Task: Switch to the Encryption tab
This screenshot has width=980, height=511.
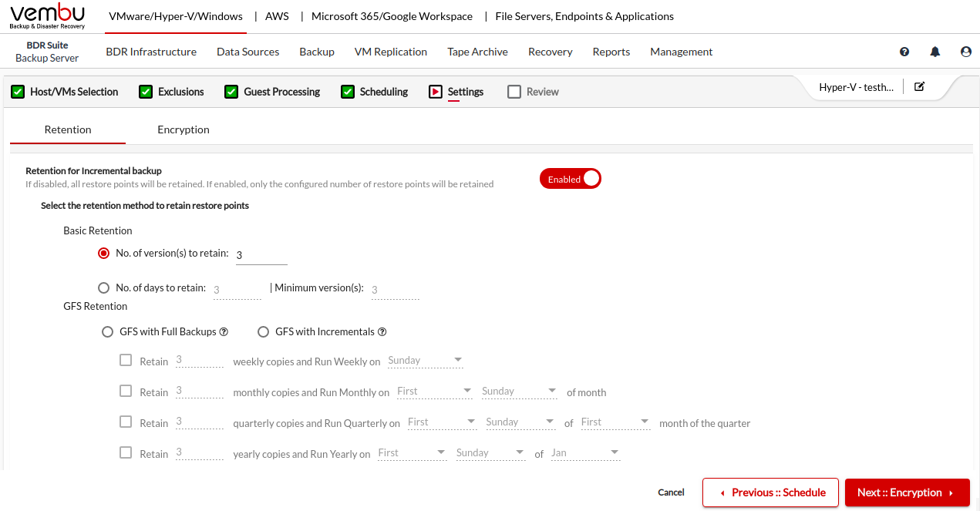Action: (x=184, y=129)
